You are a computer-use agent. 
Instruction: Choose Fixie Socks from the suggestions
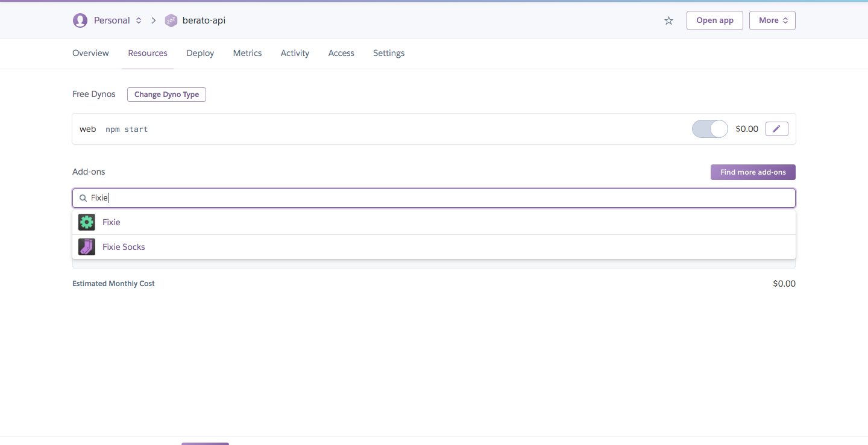coord(434,247)
